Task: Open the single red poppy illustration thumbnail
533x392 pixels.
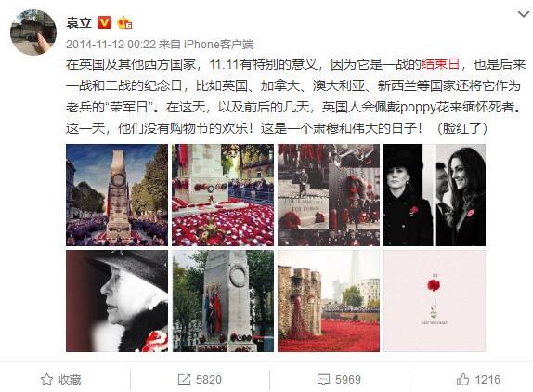Action: [435, 301]
